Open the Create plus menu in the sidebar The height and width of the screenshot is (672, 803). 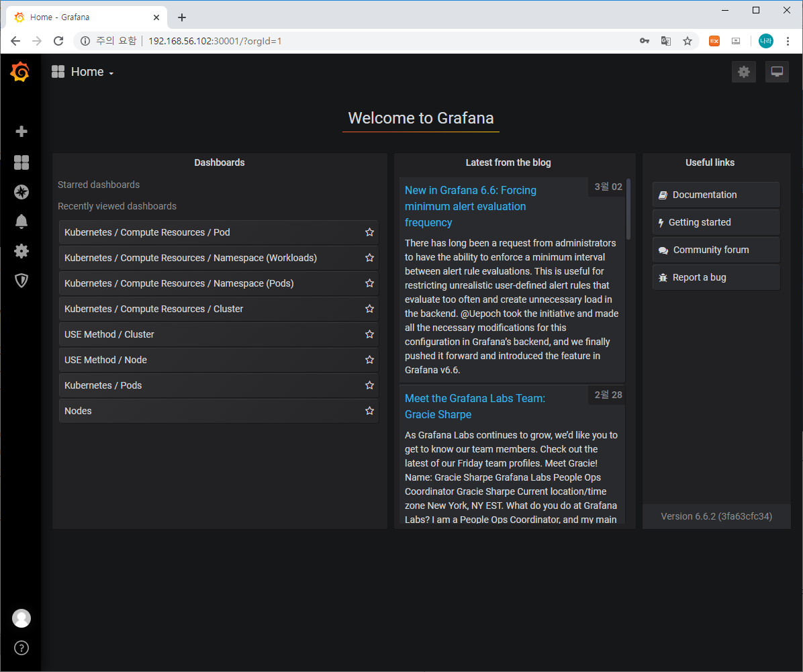point(21,132)
